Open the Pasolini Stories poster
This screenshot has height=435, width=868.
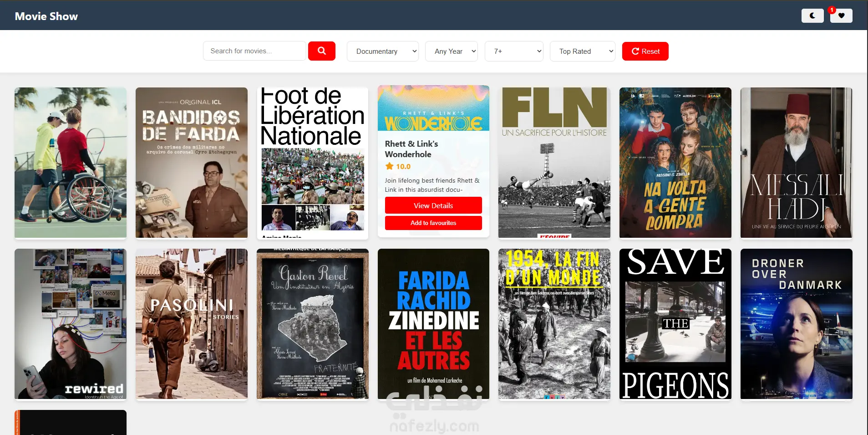[192, 324]
